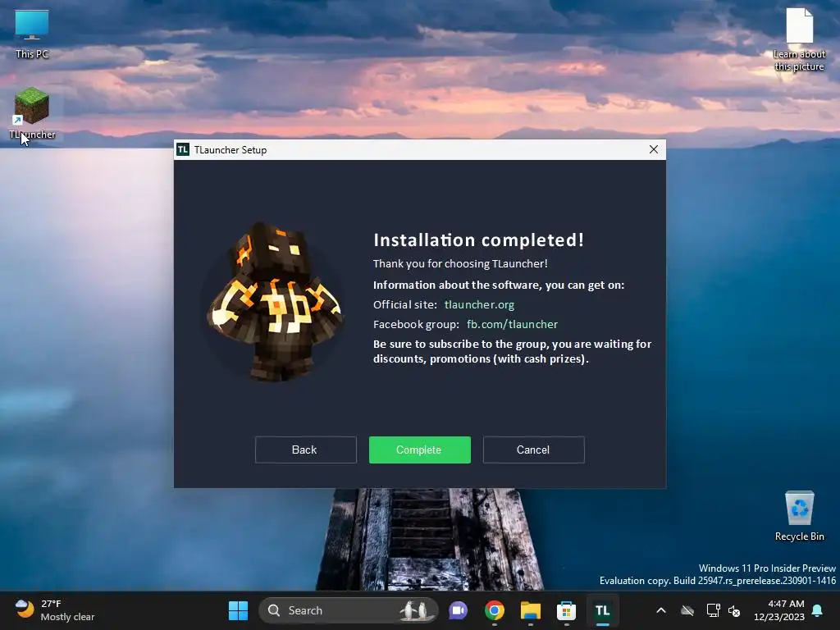This screenshot has height=630, width=840.
Task: Click the Installation completed! heading
Action: coord(478,240)
